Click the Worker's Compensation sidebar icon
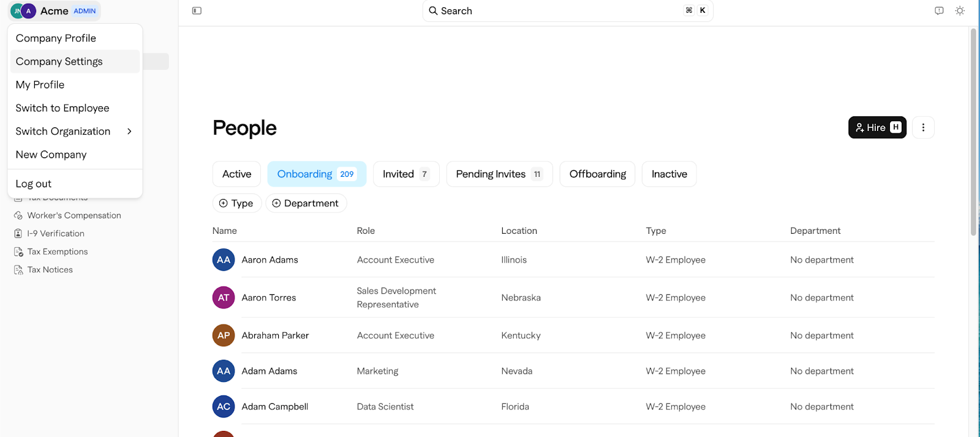The image size is (980, 437). 18,215
